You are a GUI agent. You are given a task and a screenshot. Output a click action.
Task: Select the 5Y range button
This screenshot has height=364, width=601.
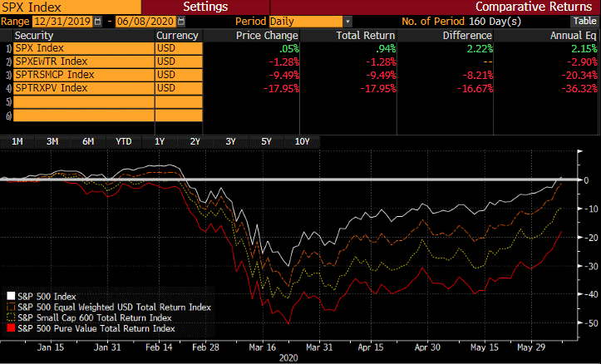(x=266, y=142)
